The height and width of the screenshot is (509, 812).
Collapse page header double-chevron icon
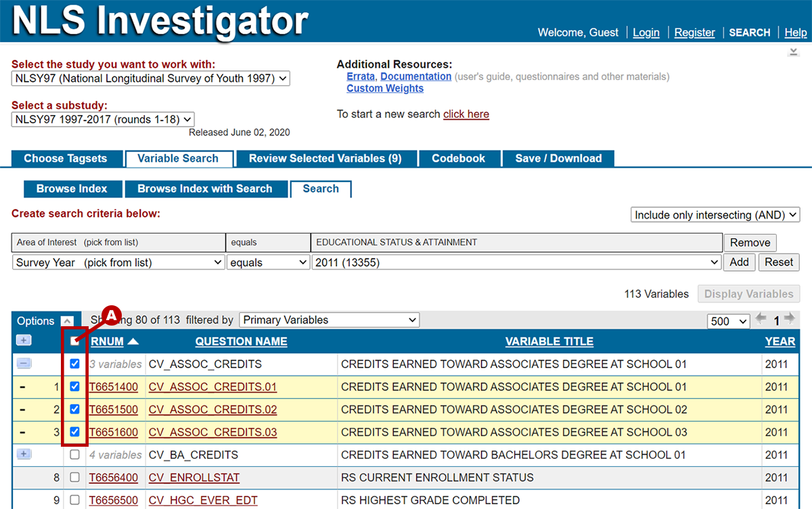tap(794, 52)
